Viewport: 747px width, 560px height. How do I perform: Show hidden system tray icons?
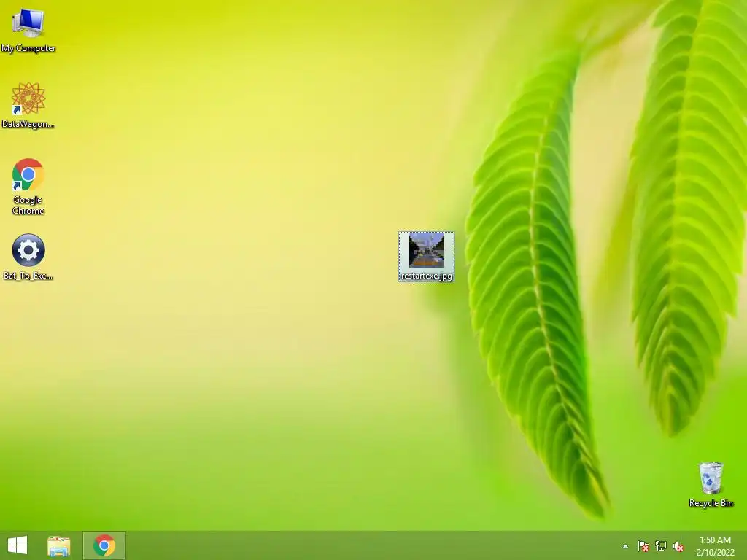(x=625, y=546)
